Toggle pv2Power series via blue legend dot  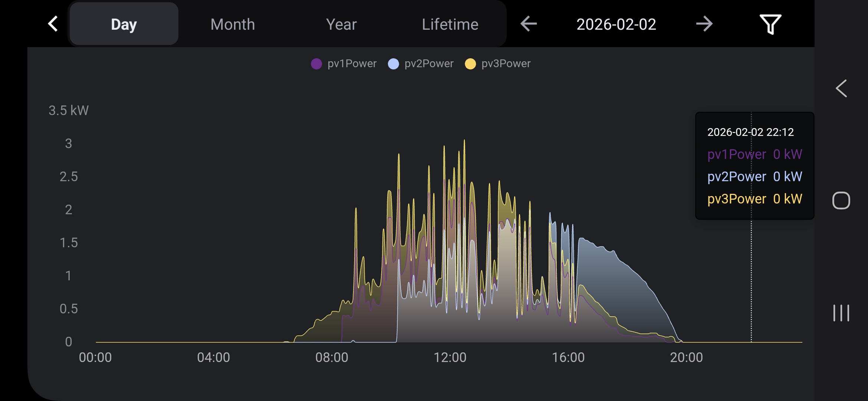(393, 64)
